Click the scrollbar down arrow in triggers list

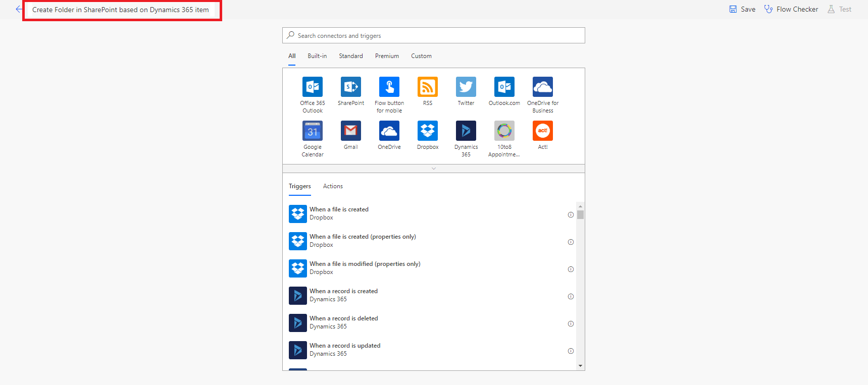tap(581, 366)
